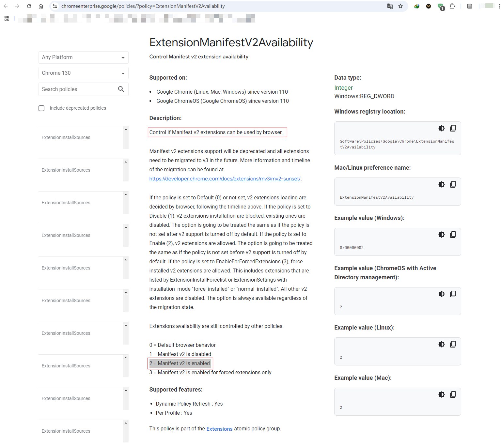Open the Any Platform dropdown
Image resolution: width=501 pixels, height=448 pixels.
coord(83,57)
